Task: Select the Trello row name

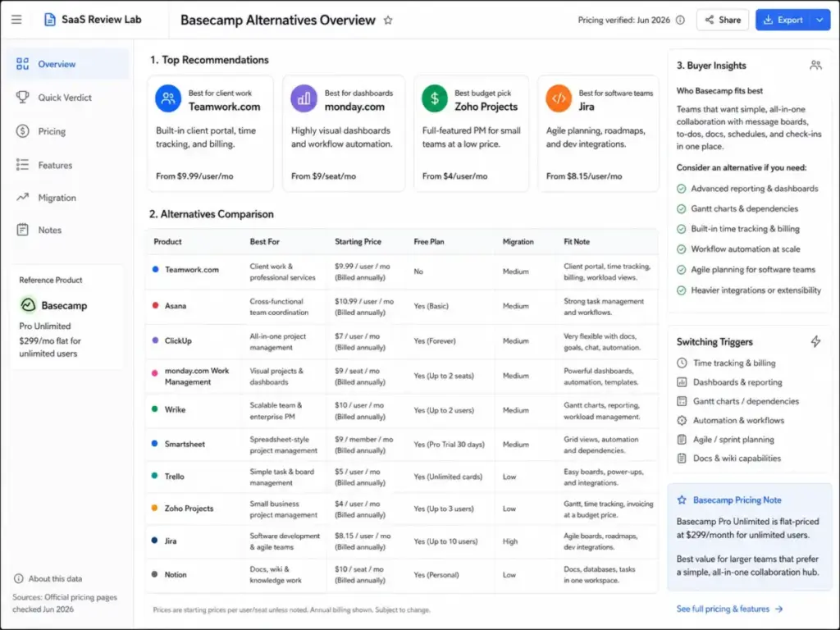Action: tap(174, 477)
